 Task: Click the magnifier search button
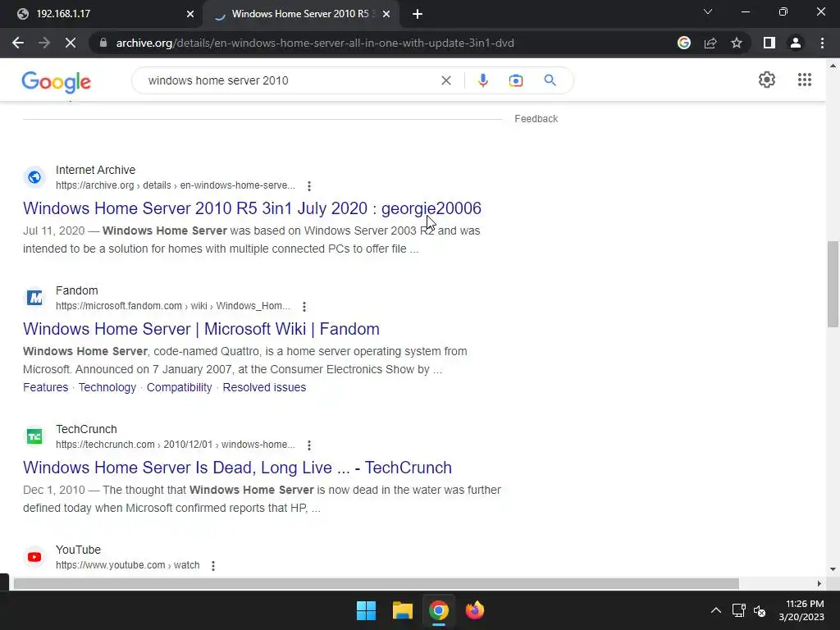tap(550, 80)
